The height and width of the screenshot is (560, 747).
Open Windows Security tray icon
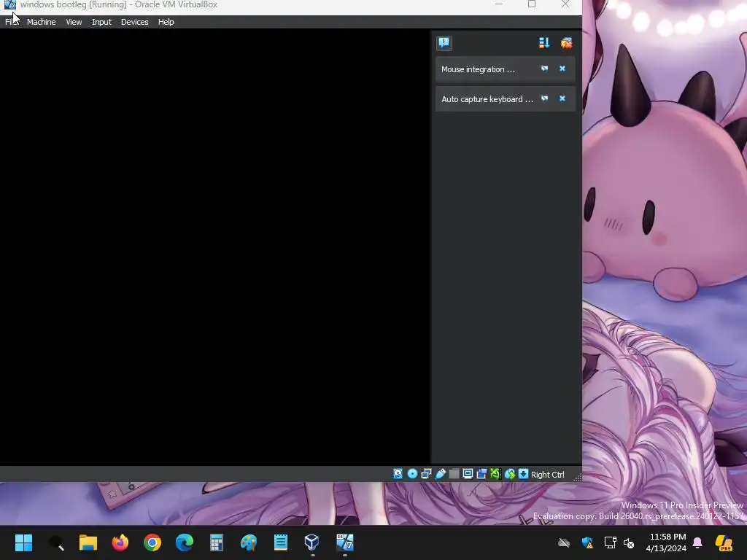click(x=587, y=542)
